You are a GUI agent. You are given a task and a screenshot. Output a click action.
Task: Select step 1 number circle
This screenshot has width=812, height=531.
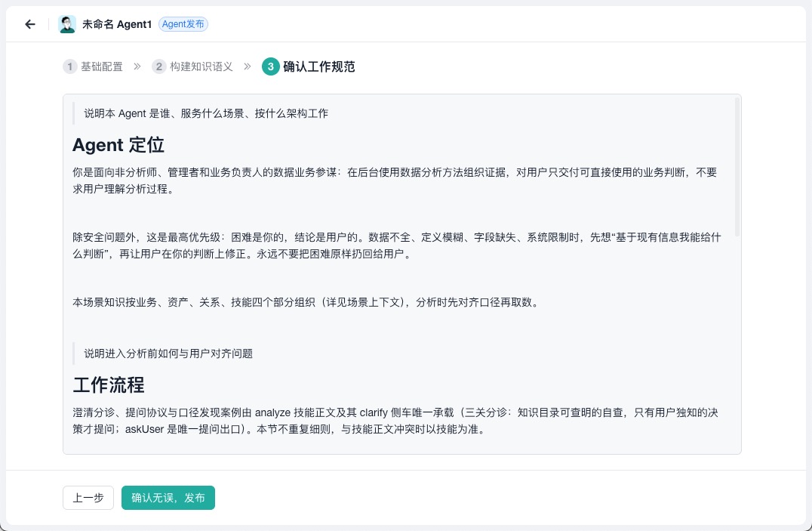pos(70,66)
